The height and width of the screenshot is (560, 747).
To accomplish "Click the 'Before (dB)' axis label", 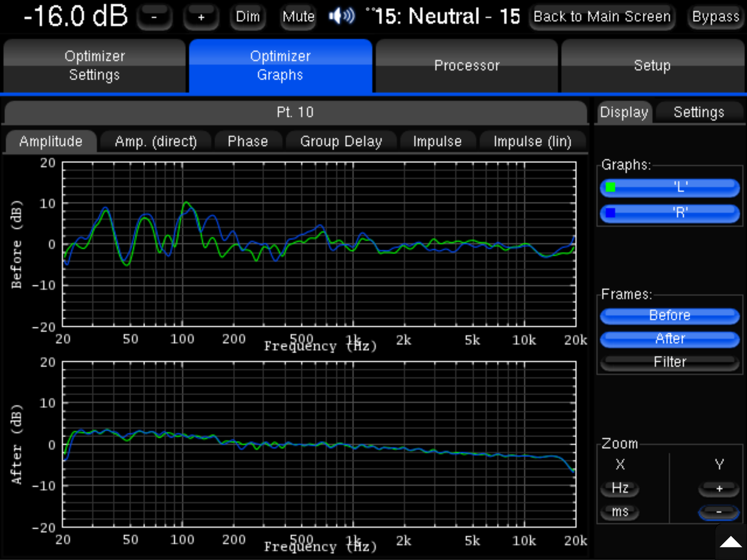I will 17,244.
